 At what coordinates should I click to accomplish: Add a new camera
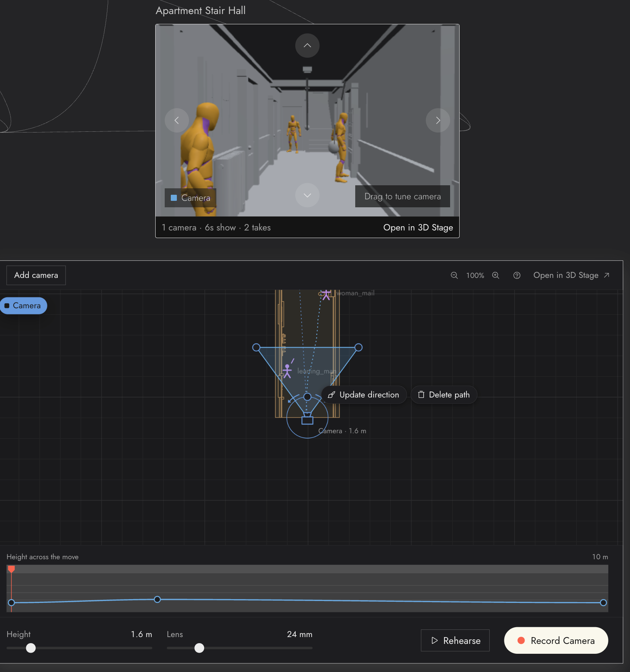click(36, 275)
